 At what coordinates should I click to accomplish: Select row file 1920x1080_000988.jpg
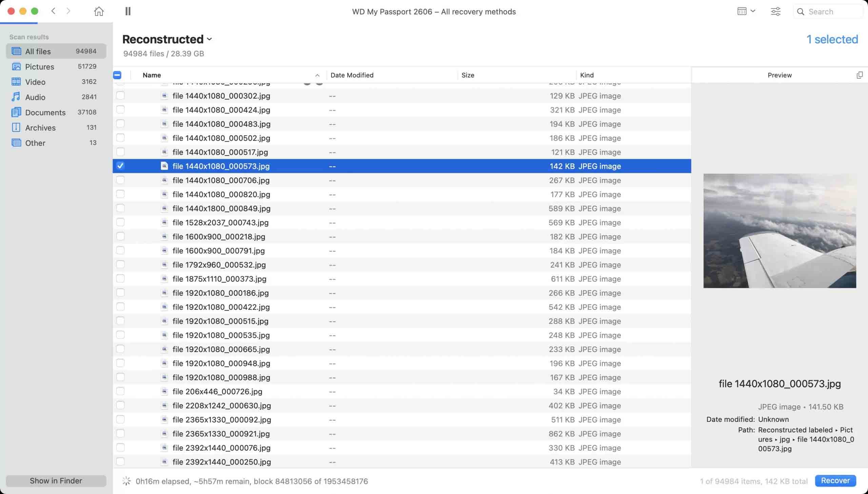coord(402,377)
